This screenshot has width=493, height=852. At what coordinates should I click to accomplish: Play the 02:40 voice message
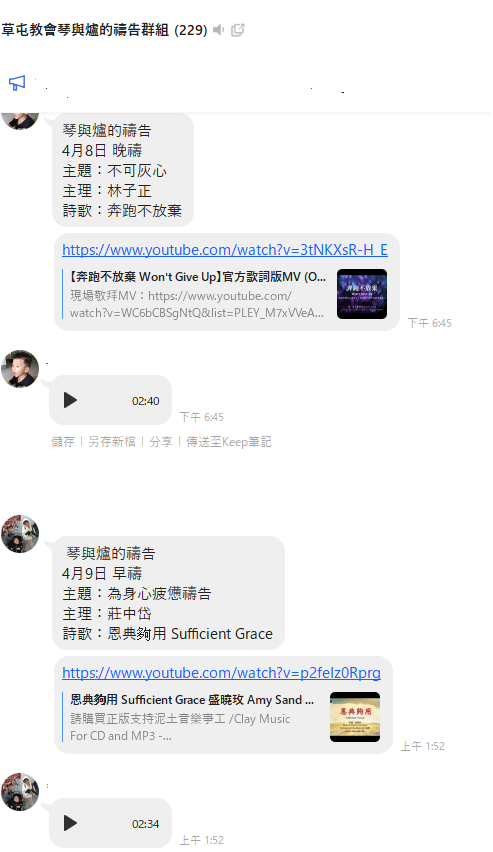(x=70, y=400)
